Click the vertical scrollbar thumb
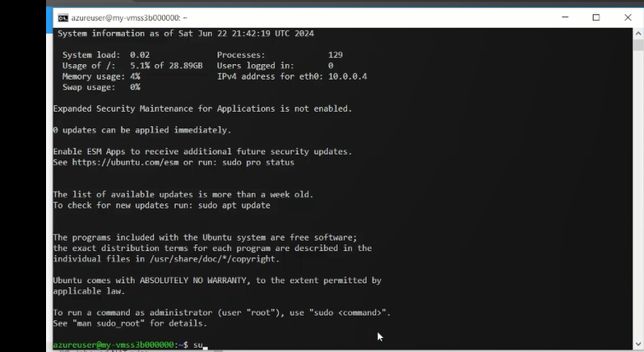 point(638,44)
